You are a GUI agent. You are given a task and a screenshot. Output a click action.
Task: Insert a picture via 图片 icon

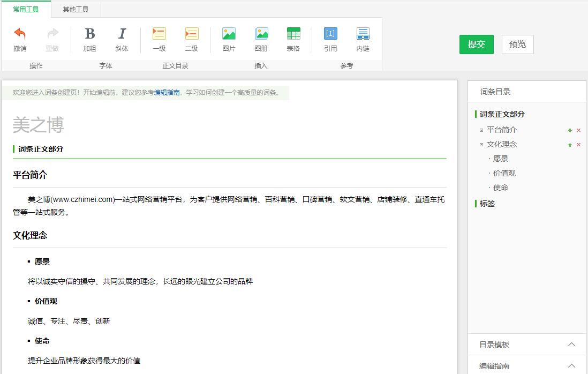229,34
